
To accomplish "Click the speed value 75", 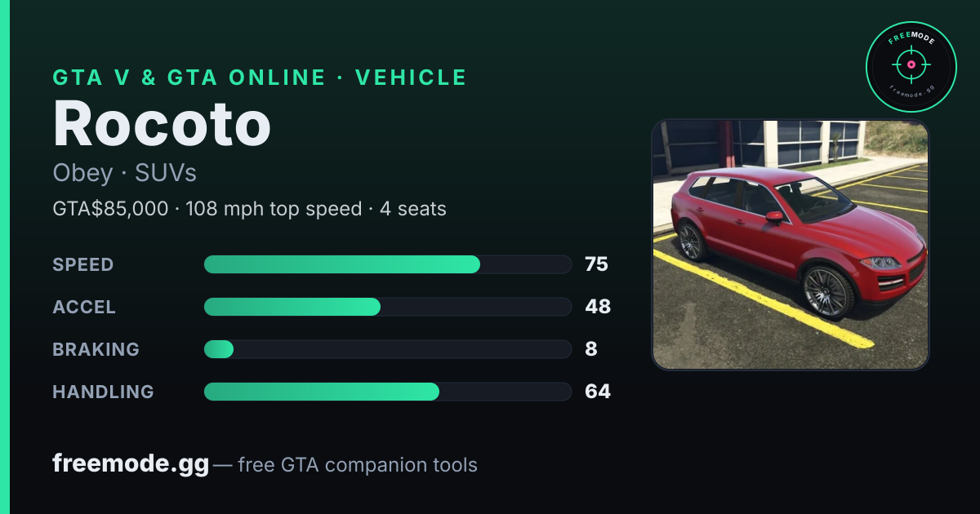I will [596, 264].
